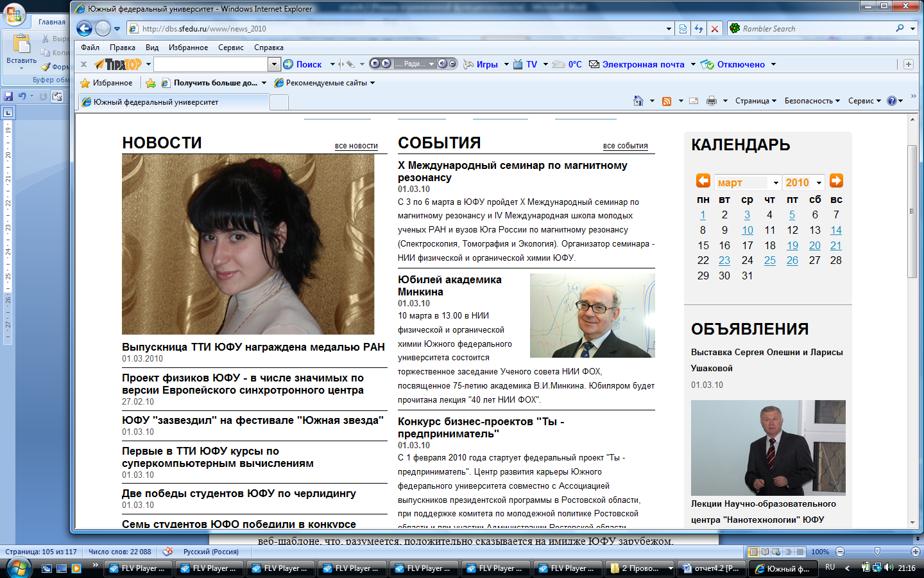Viewport: 924px width, 578px height.
Task: Open the все события link
Action: 626,146
